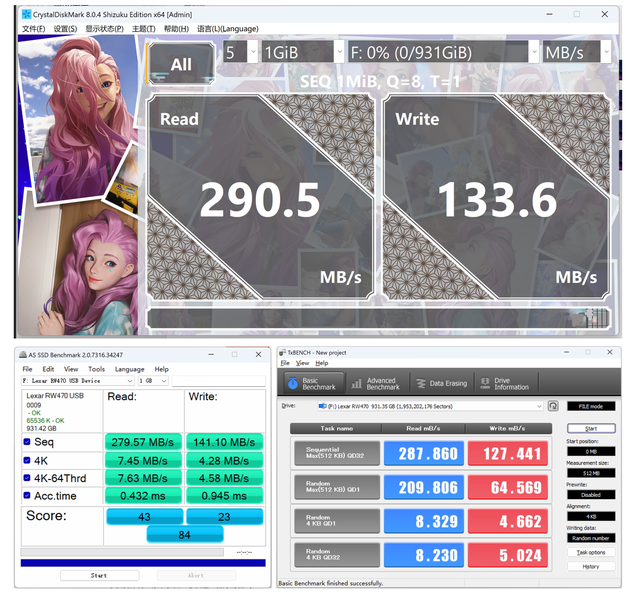
Task: Click Start position 0 MB field in TxBENCH
Action: [x=591, y=451]
